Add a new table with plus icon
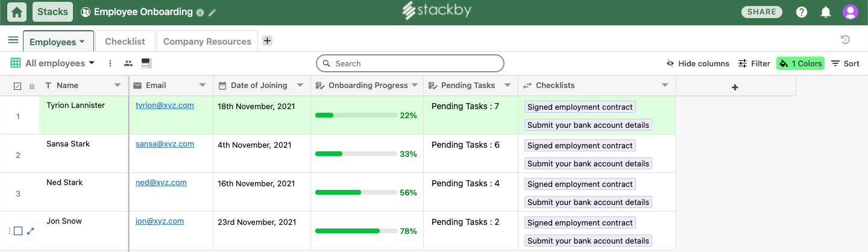Viewport: 868px width, 252px height. [x=268, y=41]
